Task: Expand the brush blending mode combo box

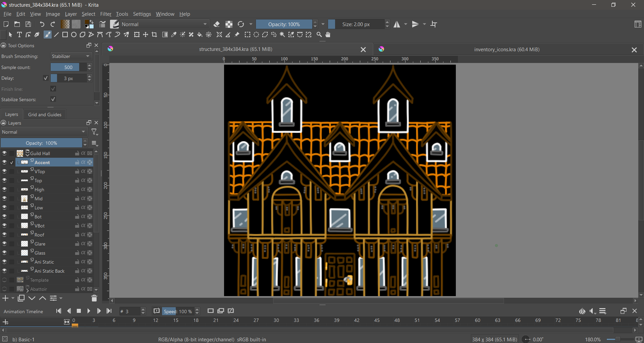Action: (x=164, y=24)
